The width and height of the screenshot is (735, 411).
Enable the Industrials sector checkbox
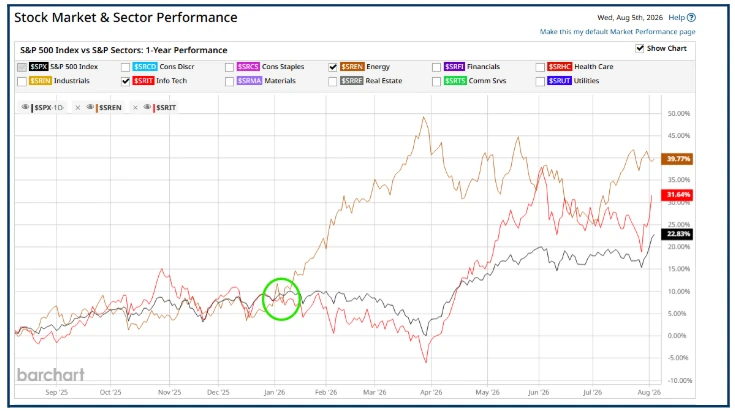(x=22, y=81)
